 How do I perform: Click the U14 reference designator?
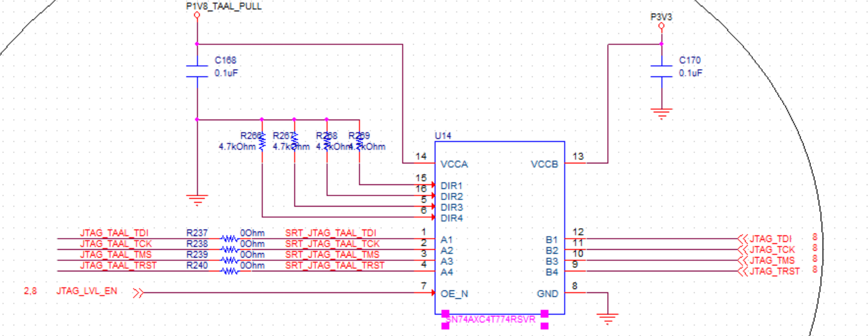[443, 136]
